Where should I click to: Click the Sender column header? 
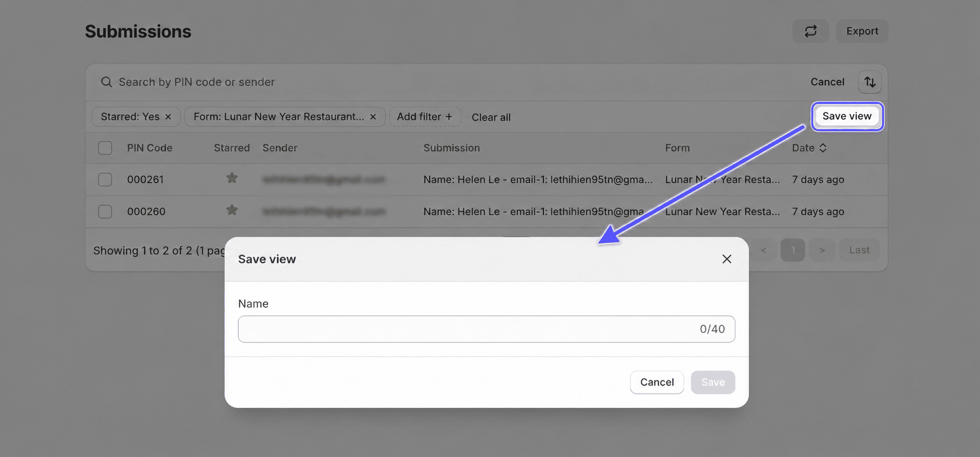(x=280, y=148)
